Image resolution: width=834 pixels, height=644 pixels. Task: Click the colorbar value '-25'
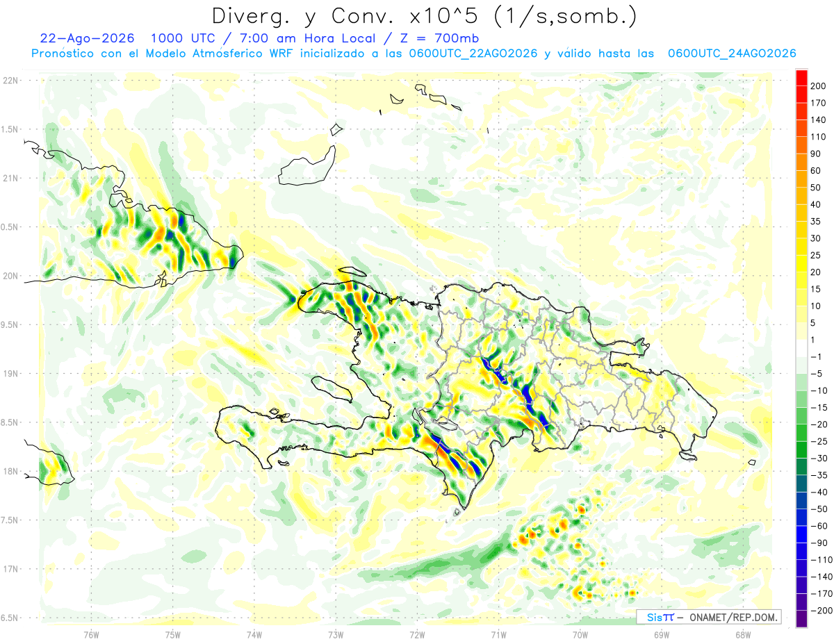(818, 442)
